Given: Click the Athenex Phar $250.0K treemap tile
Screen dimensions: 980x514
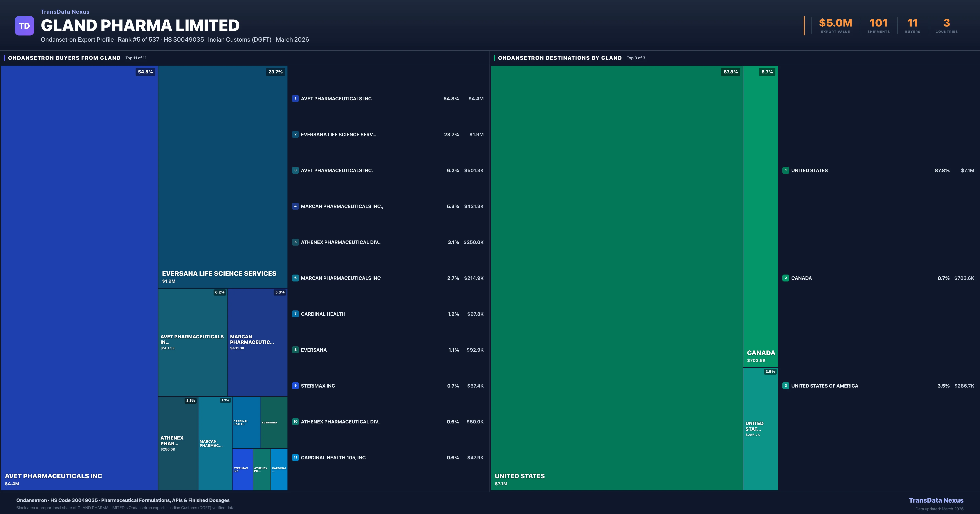Looking at the screenshot, I should [x=178, y=443].
